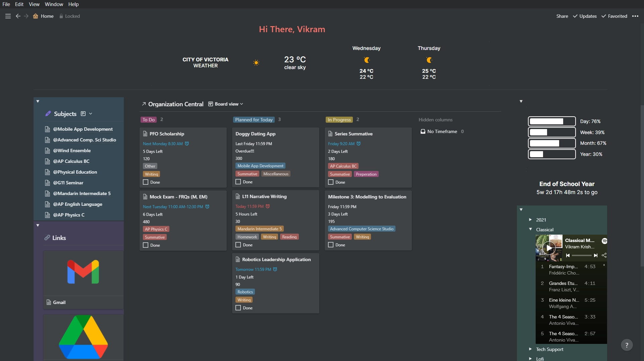Open the sidebar with the hamburger menu icon
The image size is (644, 361).
(8, 16)
